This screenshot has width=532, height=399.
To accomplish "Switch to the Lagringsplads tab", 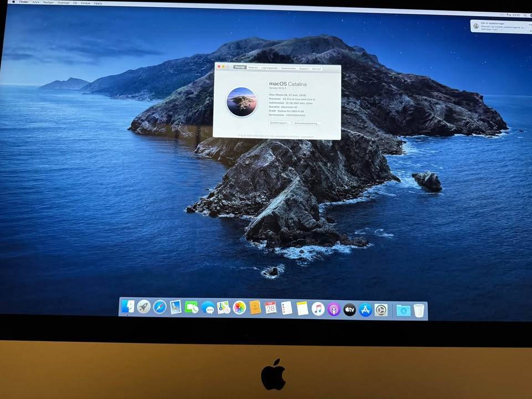I will [x=270, y=68].
